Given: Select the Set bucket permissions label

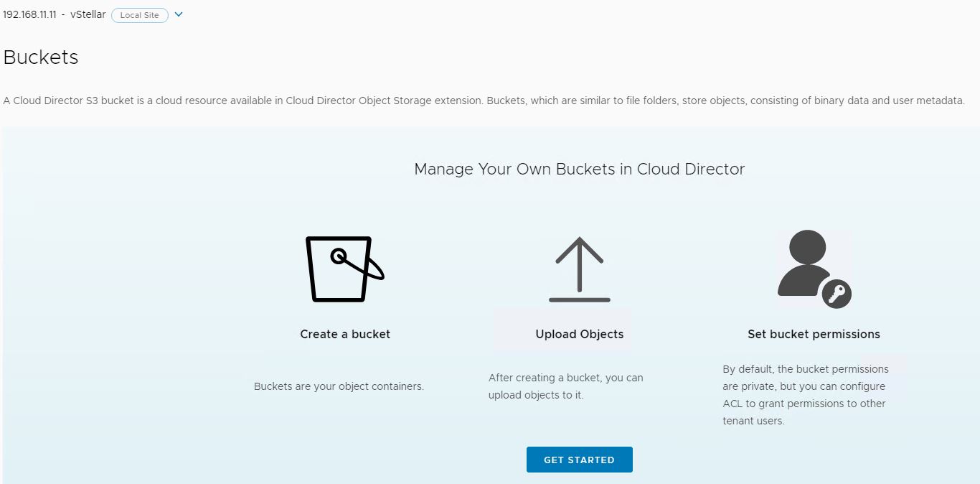Looking at the screenshot, I should (x=814, y=334).
